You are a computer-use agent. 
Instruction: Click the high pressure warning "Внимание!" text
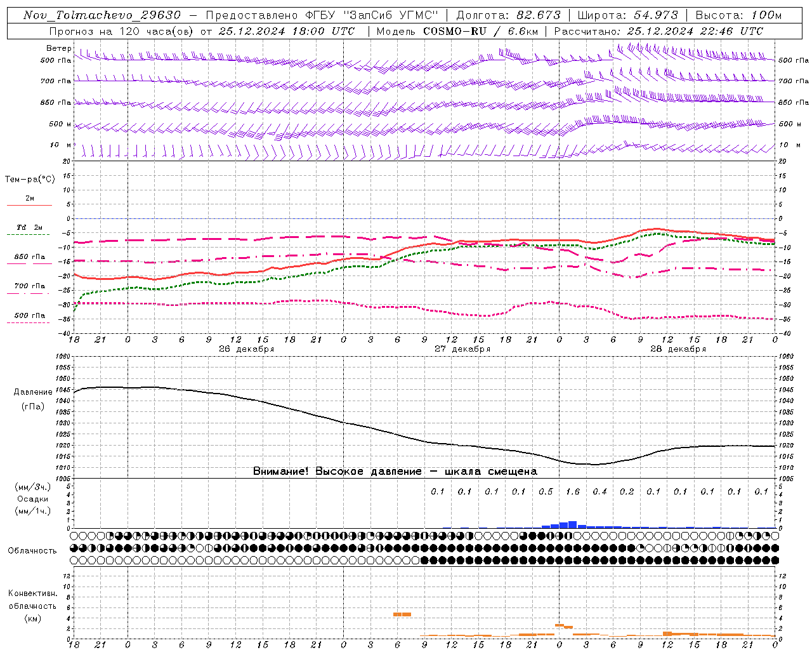[x=281, y=471]
